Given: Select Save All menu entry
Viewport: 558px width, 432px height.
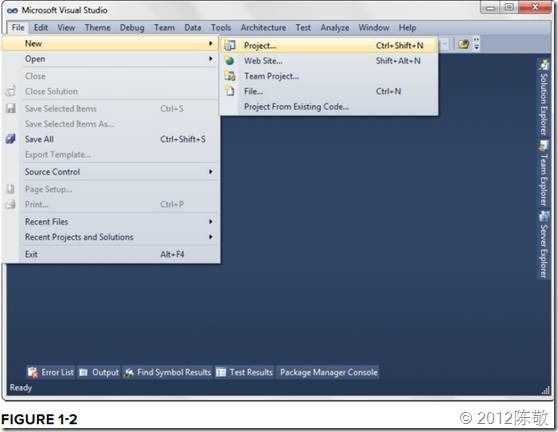Looking at the screenshot, I should point(111,139).
